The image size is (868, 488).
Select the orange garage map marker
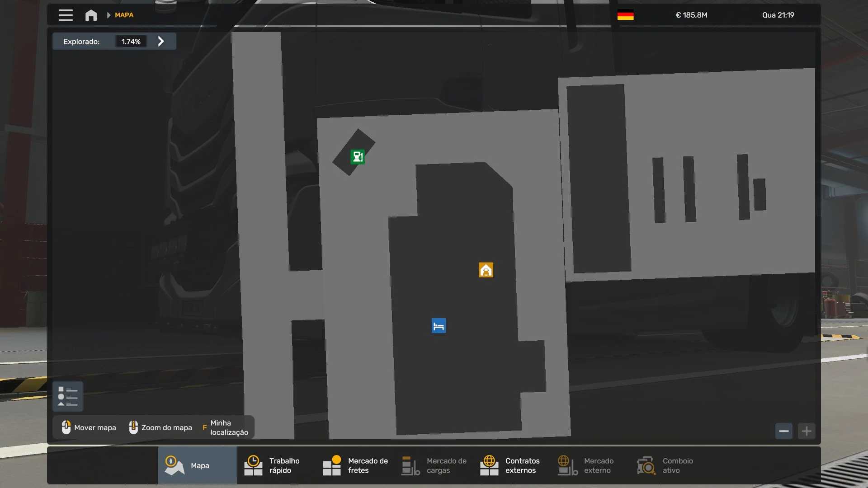point(486,270)
